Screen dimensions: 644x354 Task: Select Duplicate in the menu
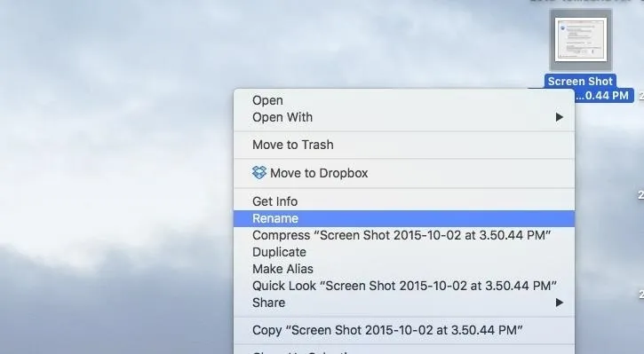pyautogui.click(x=404, y=252)
